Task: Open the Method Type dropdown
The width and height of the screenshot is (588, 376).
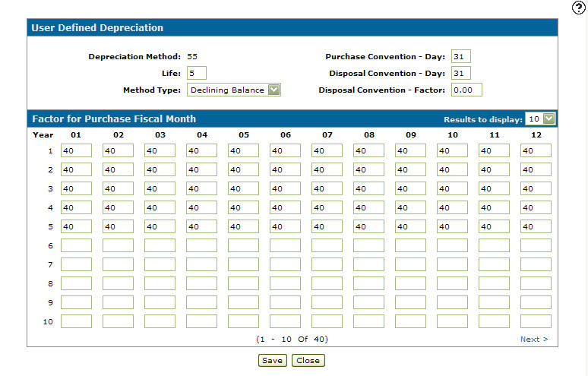Action: coord(234,90)
